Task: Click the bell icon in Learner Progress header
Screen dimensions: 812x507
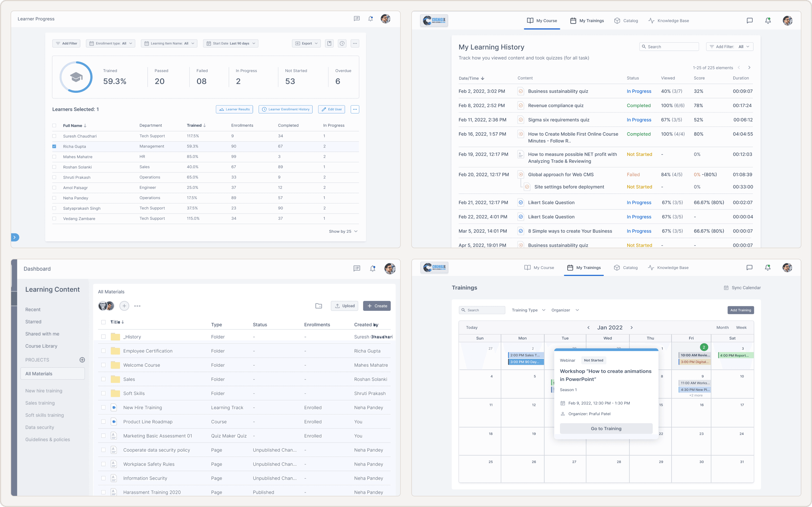Action: tap(370, 19)
